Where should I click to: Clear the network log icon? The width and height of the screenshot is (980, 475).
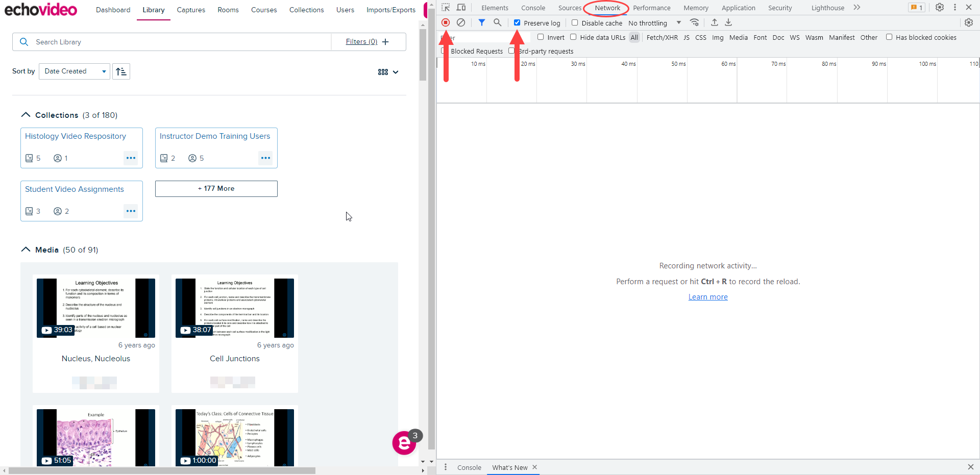pyautogui.click(x=461, y=22)
